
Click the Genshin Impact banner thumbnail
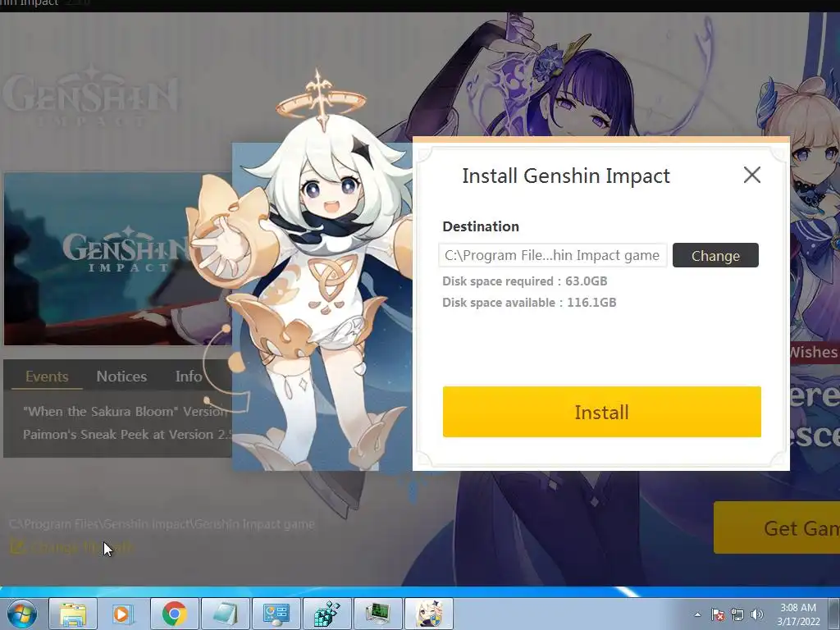[118, 258]
